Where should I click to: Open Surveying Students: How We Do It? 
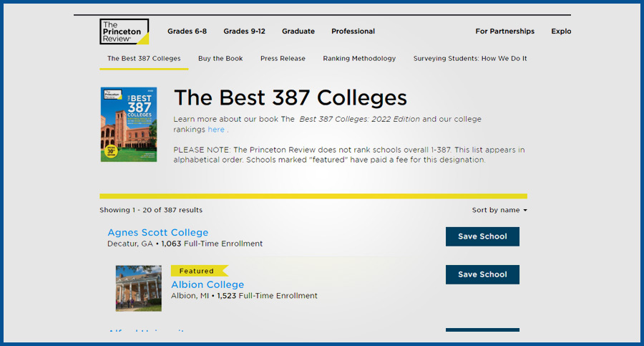[x=470, y=59]
